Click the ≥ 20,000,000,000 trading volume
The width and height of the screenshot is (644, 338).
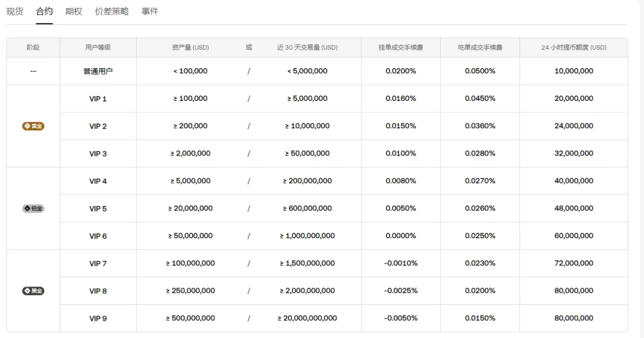coord(308,318)
